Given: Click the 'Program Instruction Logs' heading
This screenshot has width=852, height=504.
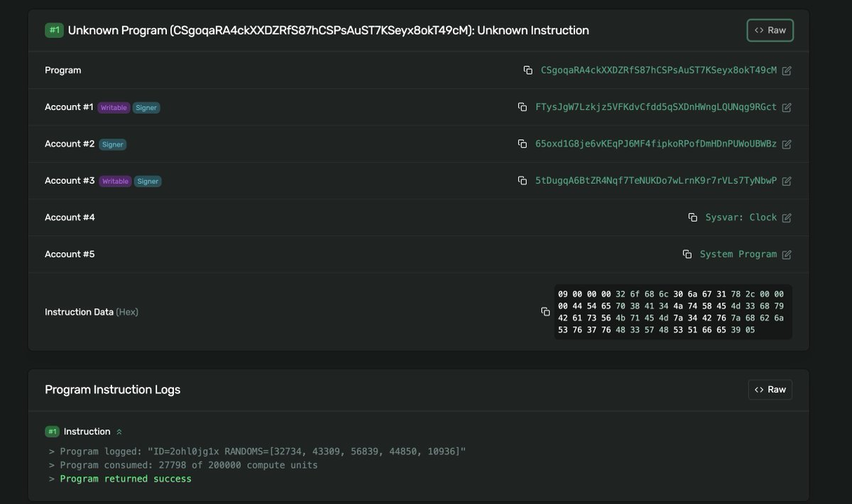Looking at the screenshot, I should (x=112, y=390).
